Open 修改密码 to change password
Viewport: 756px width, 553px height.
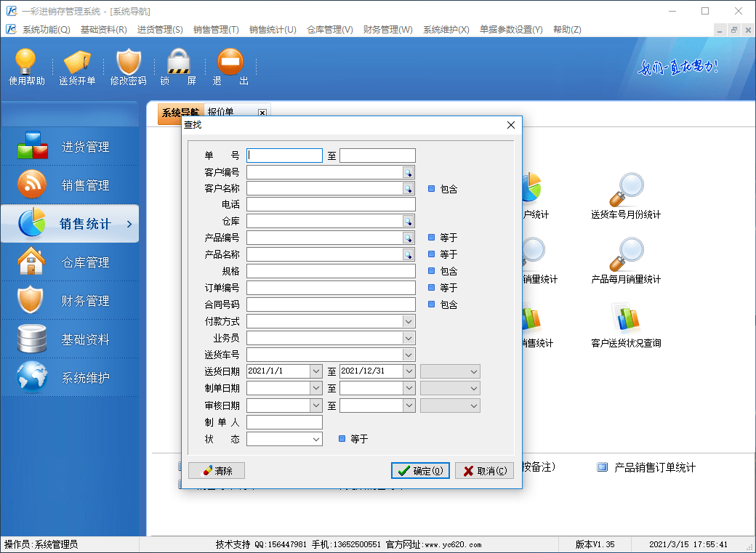tap(128, 67)
